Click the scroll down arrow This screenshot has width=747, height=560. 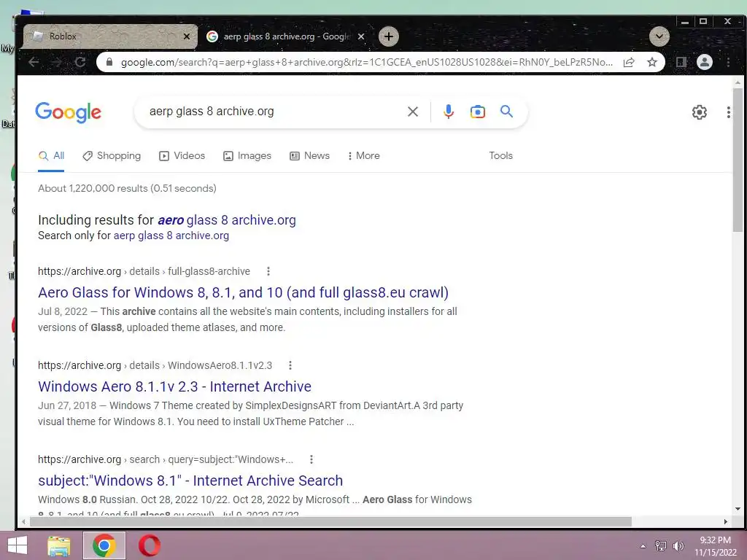coord(738,508)
